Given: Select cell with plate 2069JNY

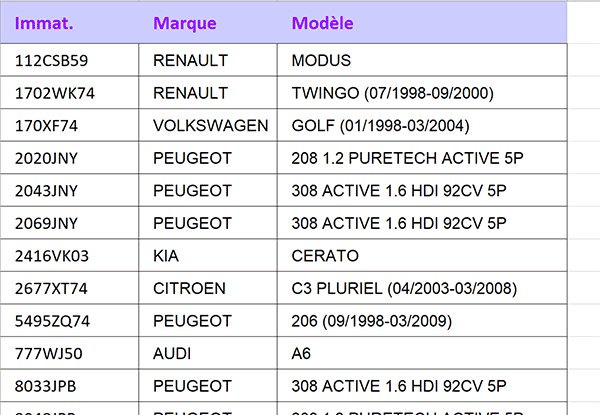Looking at the screenshot, I should 69,223.
